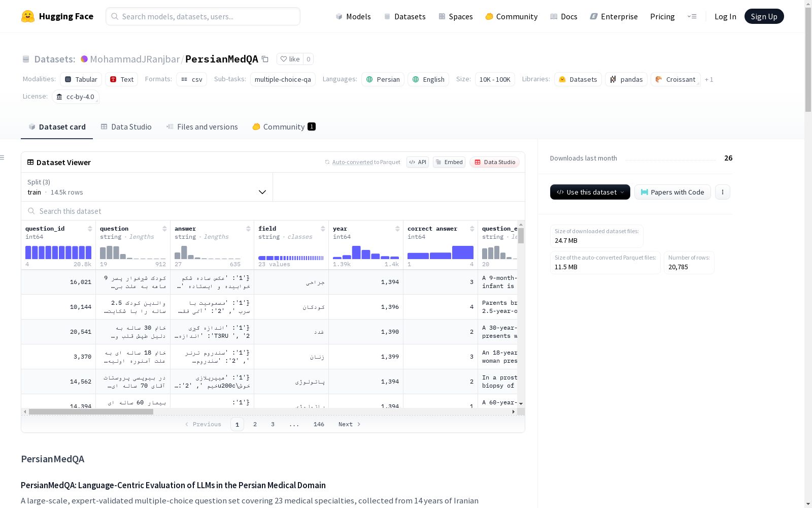Image resolution: width=812 pixels, height=508 pixels.
Task: Click the MohammadJRanjbar avatar icon
Action: pyautogui.click(x=84, y=59)
